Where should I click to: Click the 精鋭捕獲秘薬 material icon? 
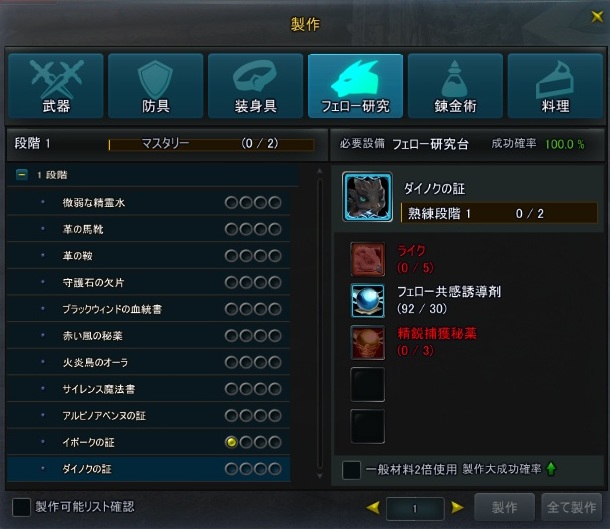tap(368, 342)
